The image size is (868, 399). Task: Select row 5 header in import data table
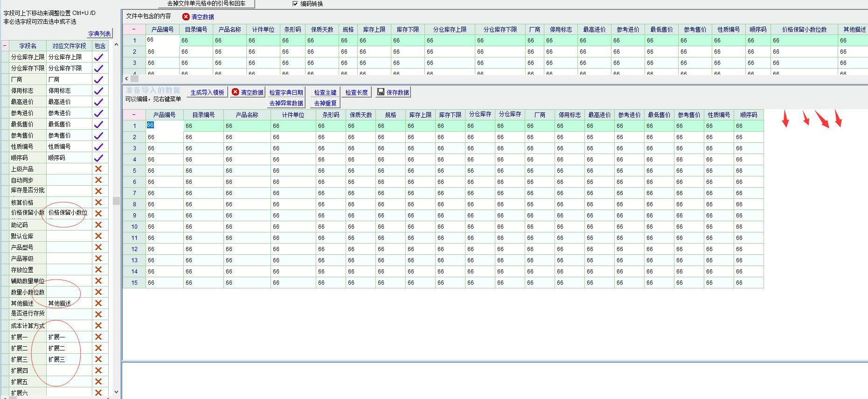click(134, 171)
